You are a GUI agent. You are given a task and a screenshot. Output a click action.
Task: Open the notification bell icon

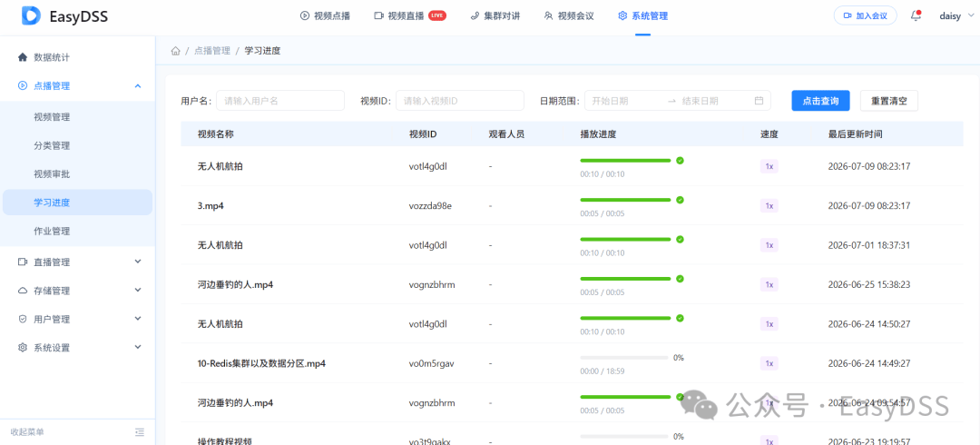click(x=916, y=15)
